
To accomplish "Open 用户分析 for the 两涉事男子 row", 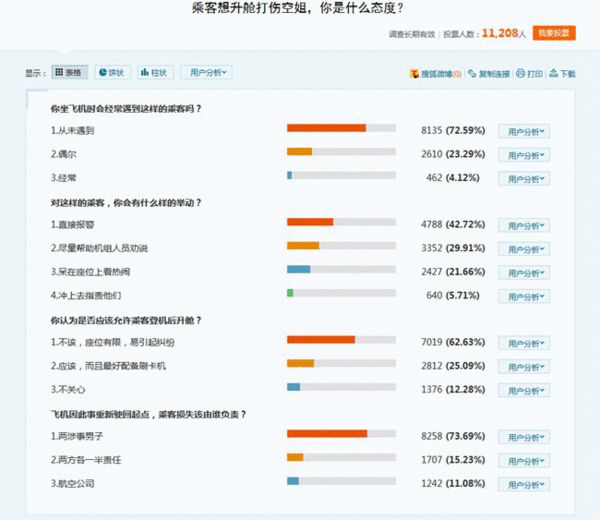I will pyautogui.click(x=524, y=437).
